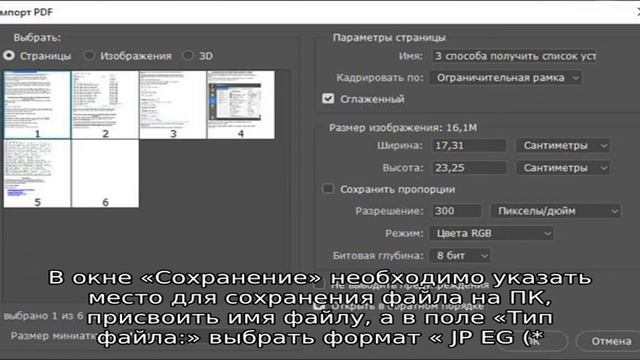The image size is (640, 360).
Task: Open the Битовая глубина dropdown
Action: [x=460, y=256]
